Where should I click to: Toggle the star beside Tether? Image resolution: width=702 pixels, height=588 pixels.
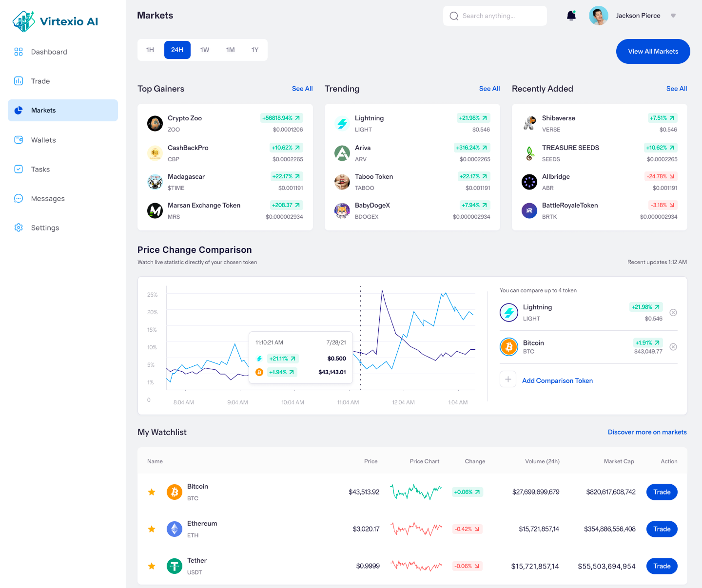(152, 566)
